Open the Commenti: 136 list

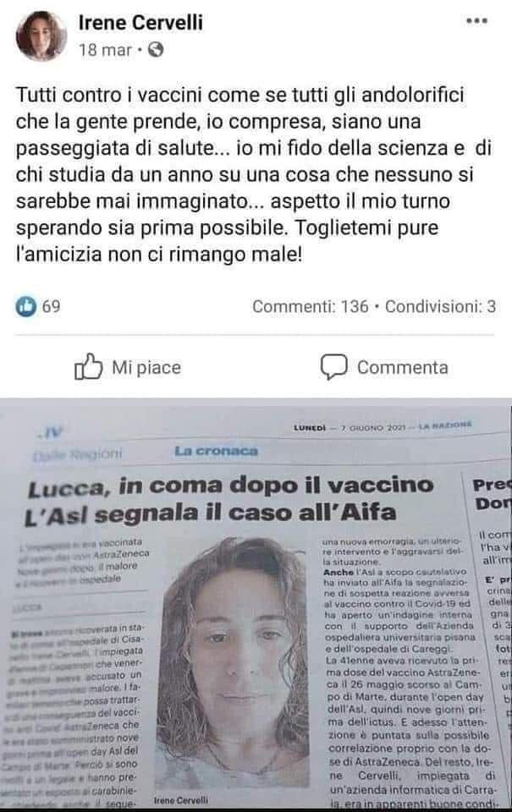(x=311, y=306)
